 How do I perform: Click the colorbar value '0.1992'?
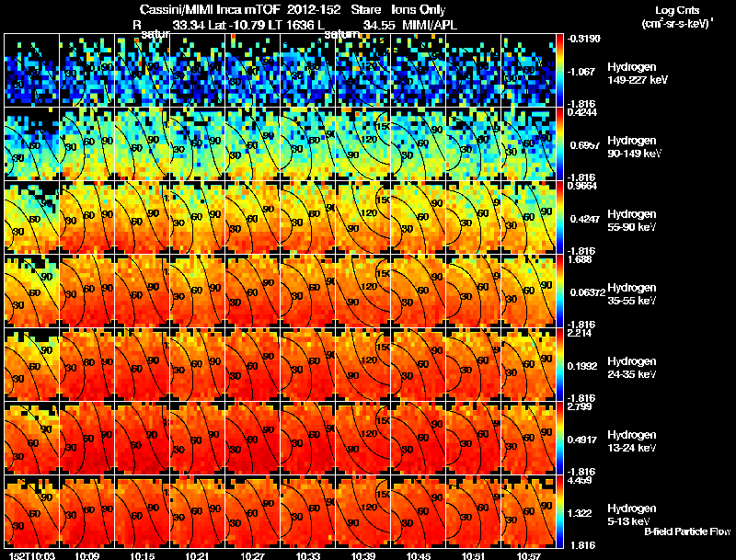[x=582, y=366]
